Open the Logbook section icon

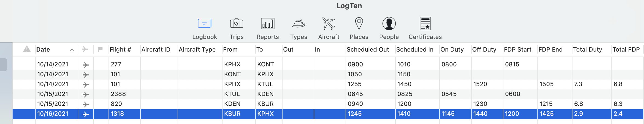tap(204, 24)
